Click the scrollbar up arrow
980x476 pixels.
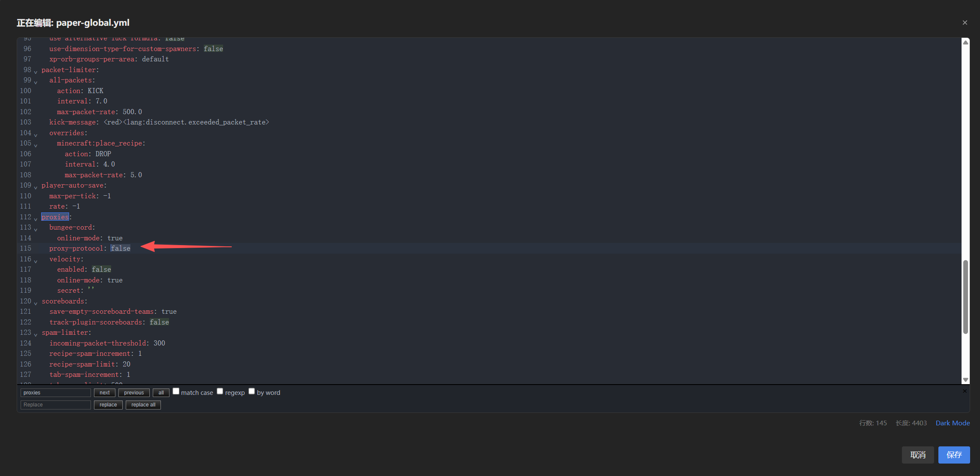point(965,42)
